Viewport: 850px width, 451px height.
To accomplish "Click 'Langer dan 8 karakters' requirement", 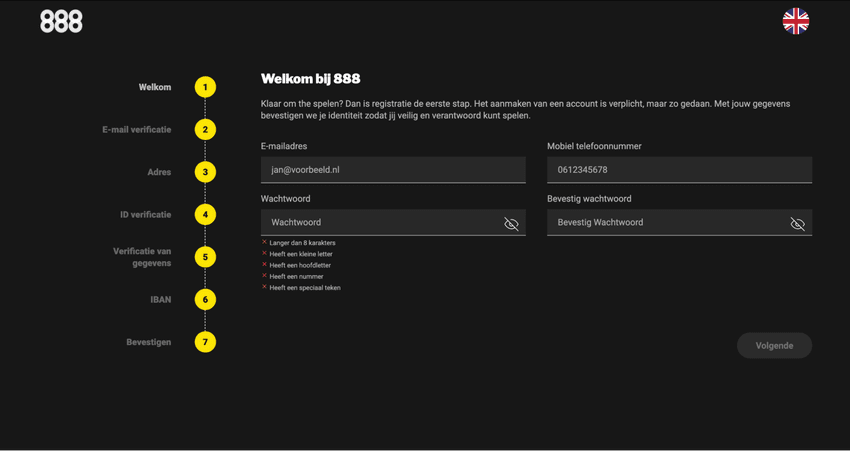I will (302, 243).
